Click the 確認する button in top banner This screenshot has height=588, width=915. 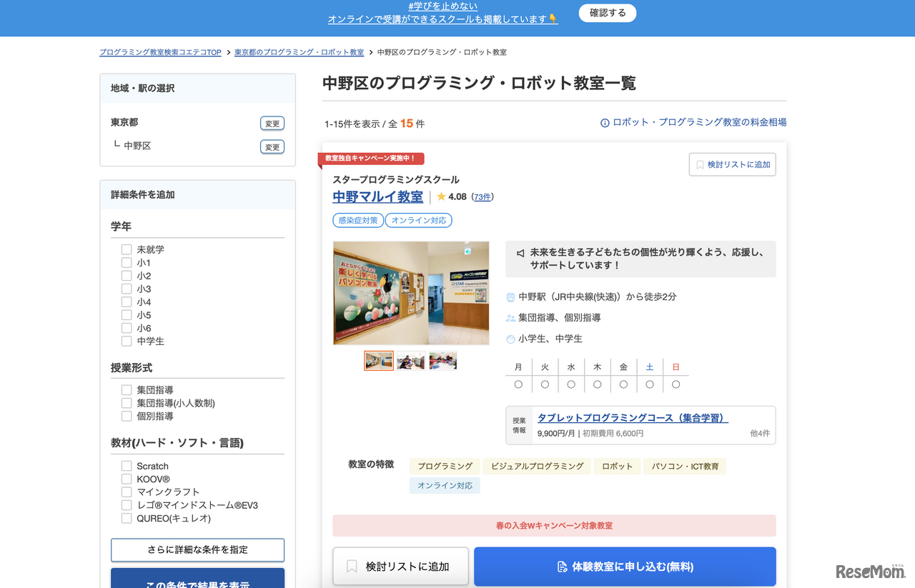(x=607, y=13)
